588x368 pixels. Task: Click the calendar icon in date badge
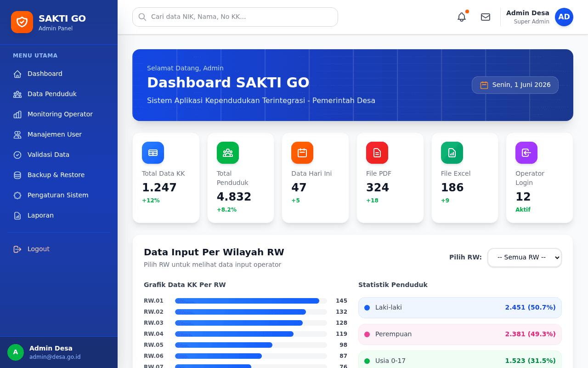[x=484, y=85]
